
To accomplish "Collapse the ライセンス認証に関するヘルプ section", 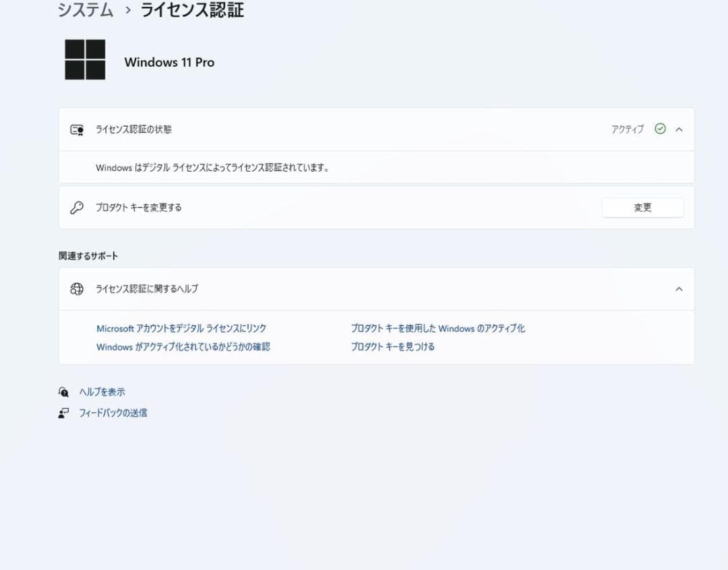I will point(679,289).
